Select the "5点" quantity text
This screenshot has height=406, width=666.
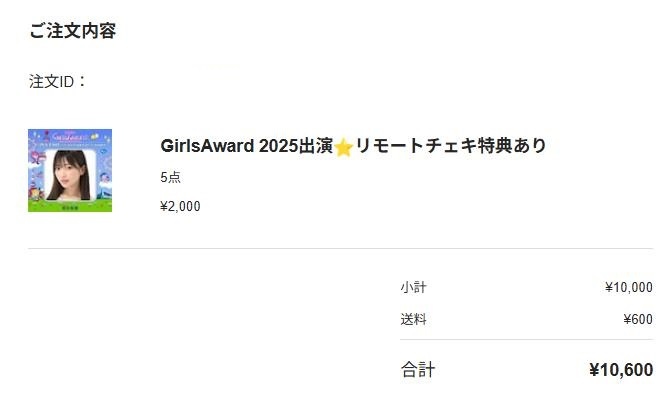click(x=170, y=177)
